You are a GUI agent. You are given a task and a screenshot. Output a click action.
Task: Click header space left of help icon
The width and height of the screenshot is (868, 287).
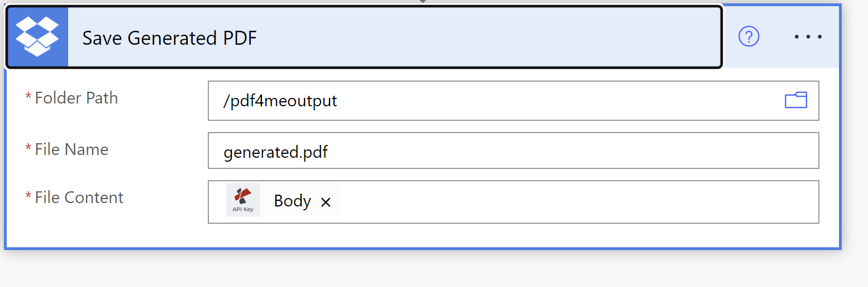click(731, 37)
